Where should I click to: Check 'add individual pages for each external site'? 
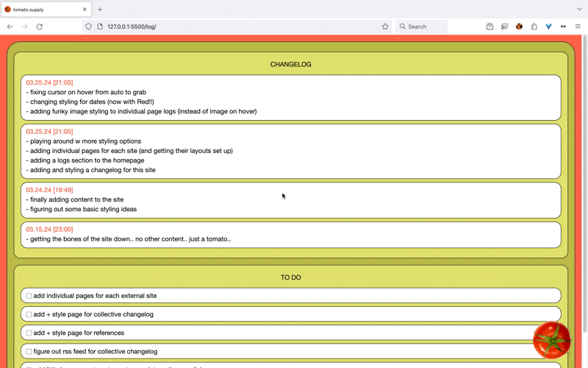[29, 296]
